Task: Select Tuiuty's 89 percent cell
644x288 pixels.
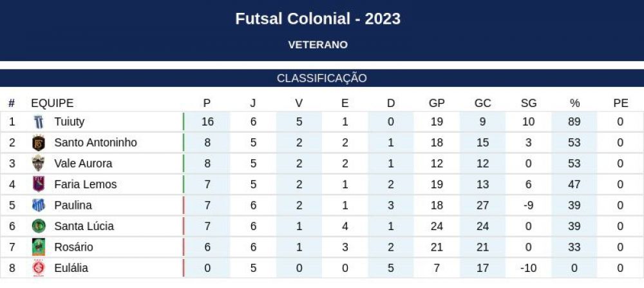Action: (574, 122)
